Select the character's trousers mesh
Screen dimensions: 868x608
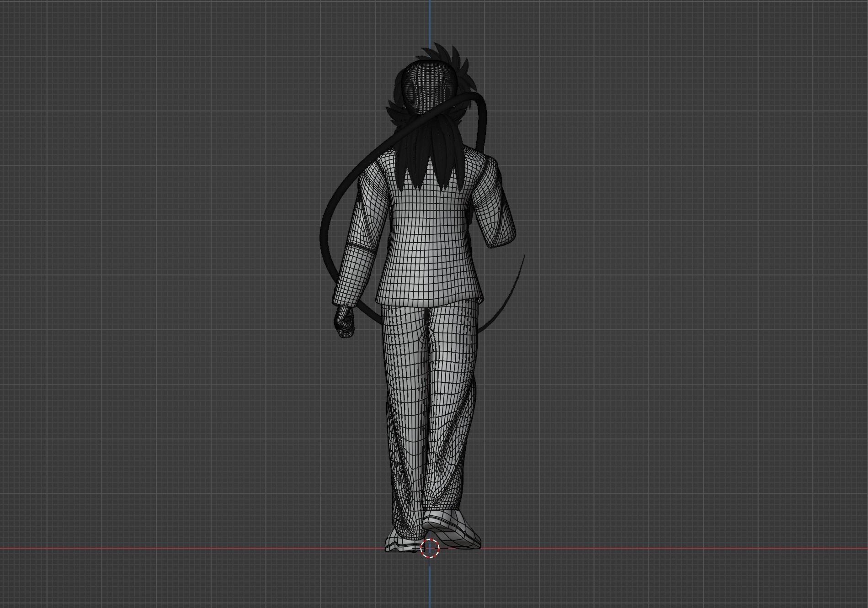click(x=430, y=411)
